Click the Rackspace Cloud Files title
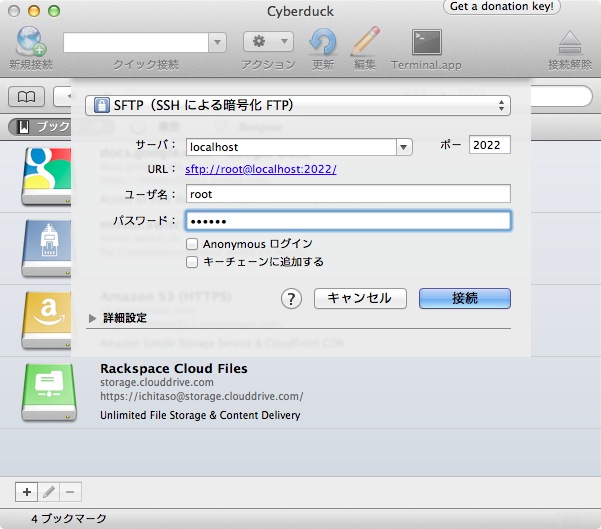 click(x=174, y=368)
